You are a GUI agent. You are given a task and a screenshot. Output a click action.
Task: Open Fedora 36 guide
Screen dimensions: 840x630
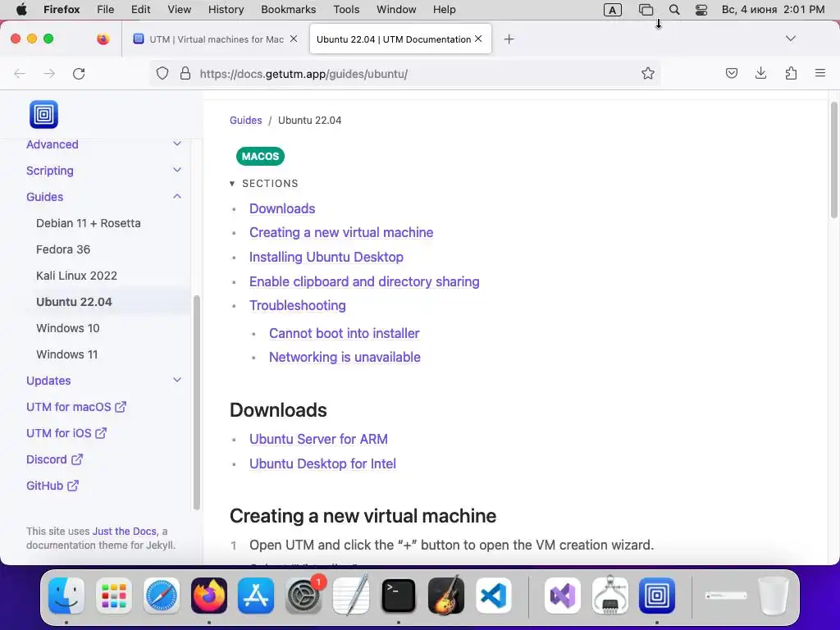[x=63, y=249]
